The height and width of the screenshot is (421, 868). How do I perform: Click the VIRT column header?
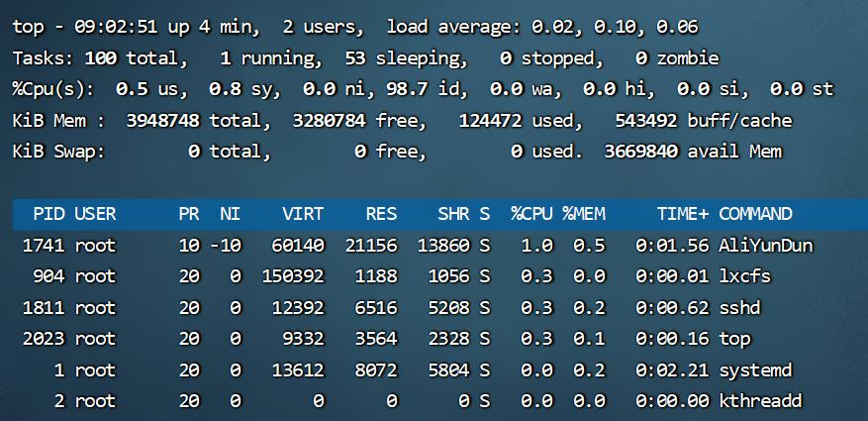(x=304, y=214)
